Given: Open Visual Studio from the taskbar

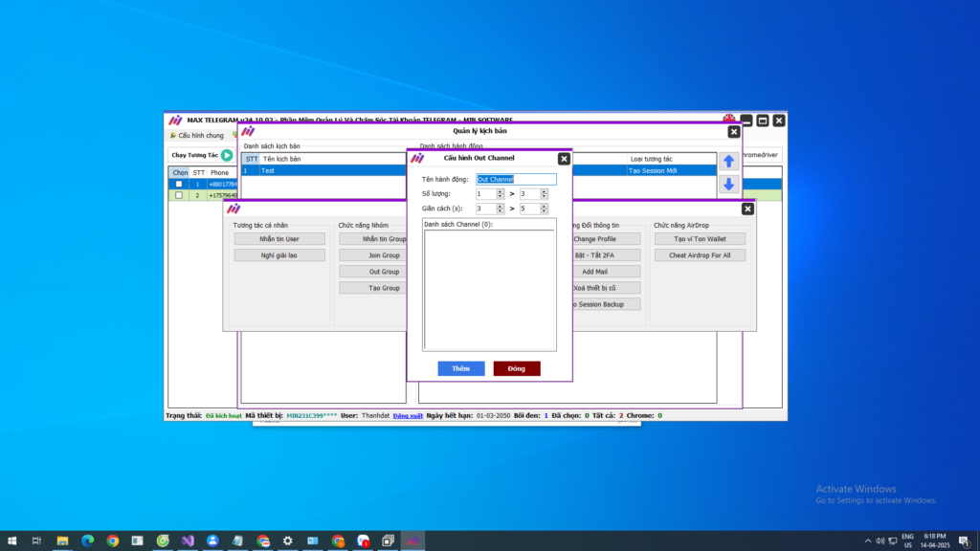Looking at the screenshot, I should click(188, 540).
